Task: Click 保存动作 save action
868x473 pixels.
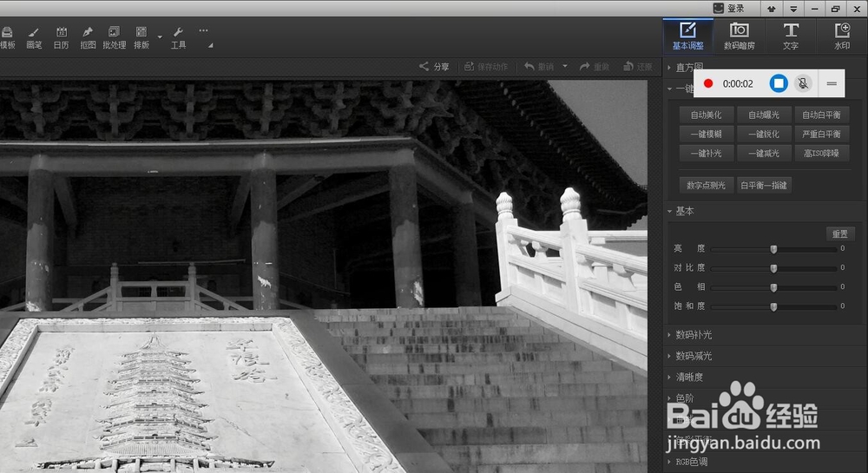Action: tap(485, 66)
